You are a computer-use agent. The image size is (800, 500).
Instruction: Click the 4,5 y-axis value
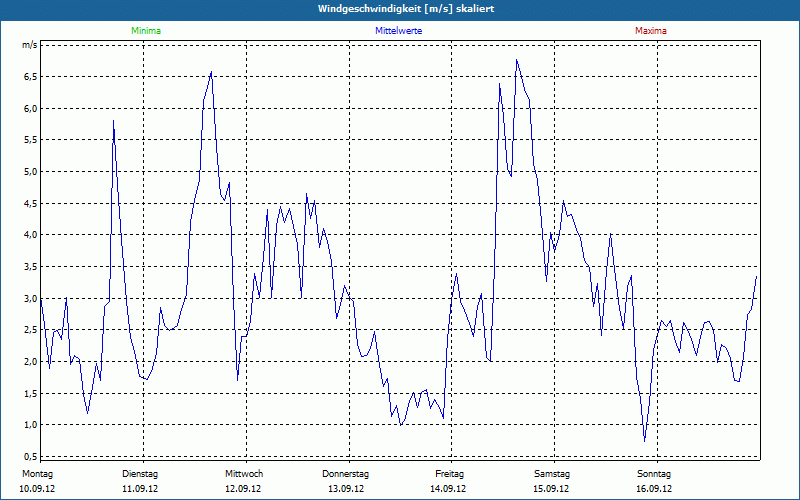pyautogui.click(x=31, y=203)
